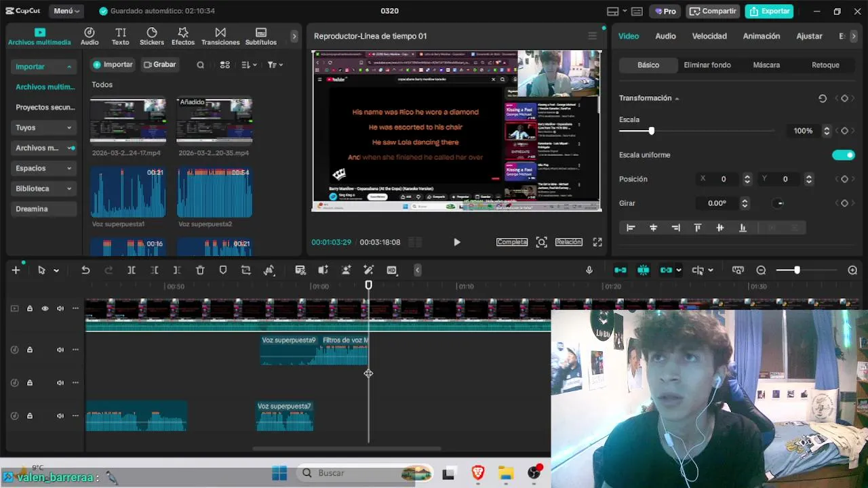Open the Transiciones tab
The image size is (868, 488).
220,37
